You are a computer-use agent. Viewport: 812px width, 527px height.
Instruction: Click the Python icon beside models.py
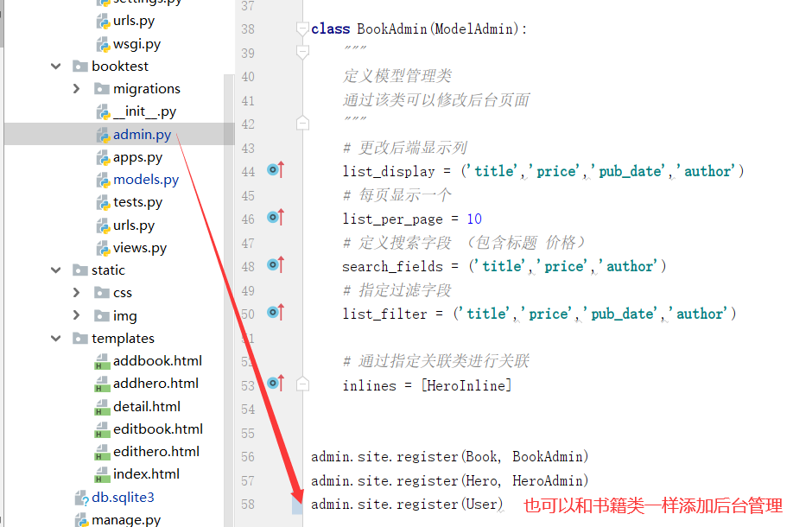click(103, 180)
